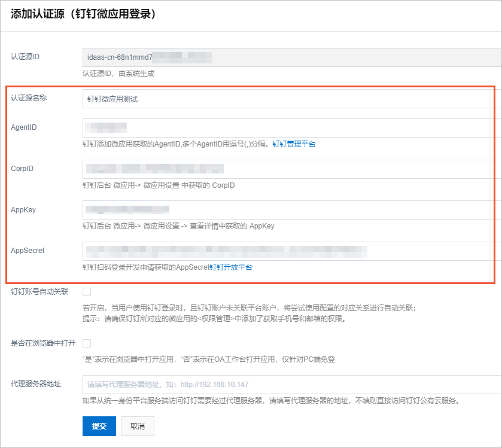This screenshot has height=448, width=502.
Task: Click the 代理服务器地址 input field
Action: [x=292, y=385]
